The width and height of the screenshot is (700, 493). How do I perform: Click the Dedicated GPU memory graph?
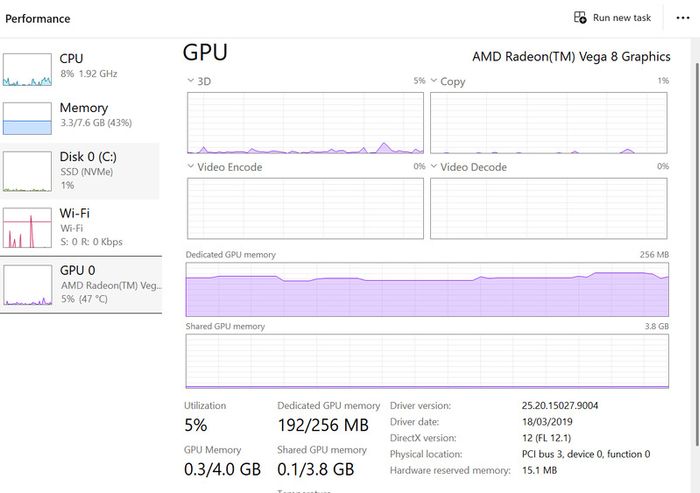tap(427, 289)
